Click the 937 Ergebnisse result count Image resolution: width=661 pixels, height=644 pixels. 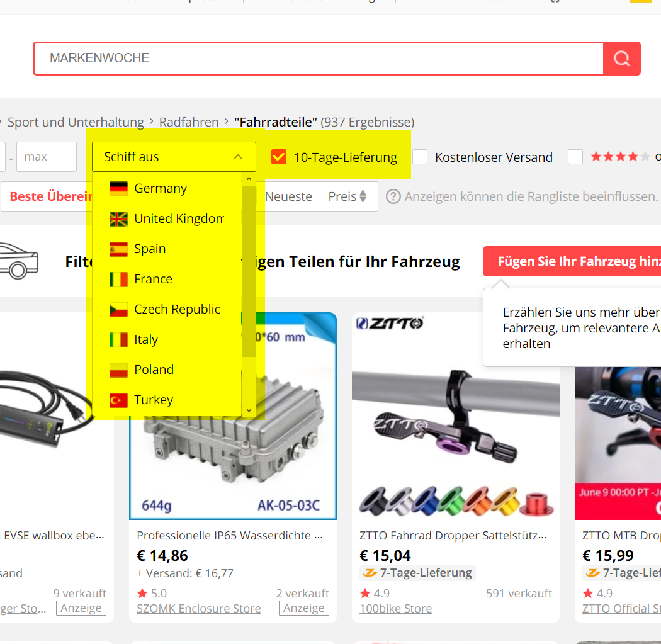tap(368, 122)
